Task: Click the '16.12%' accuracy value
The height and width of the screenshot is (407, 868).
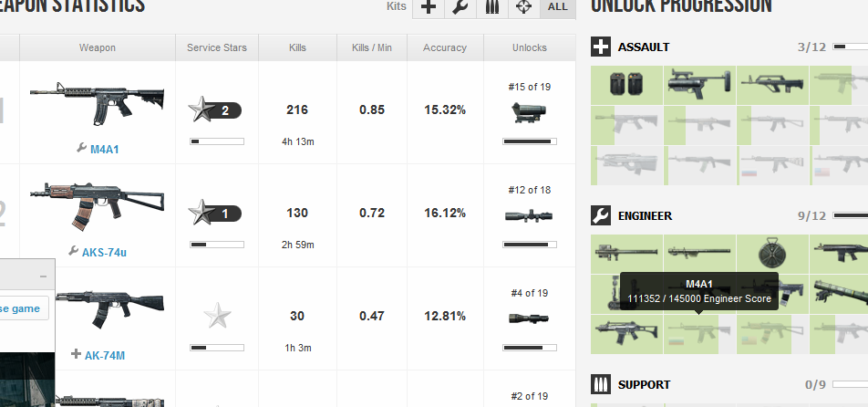Action: (x=445, y=213)
